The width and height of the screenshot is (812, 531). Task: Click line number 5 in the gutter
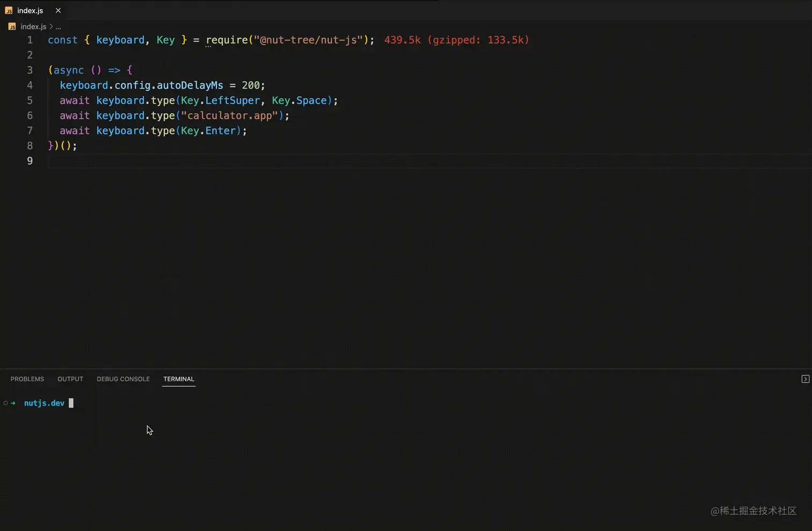click(30, 100)
